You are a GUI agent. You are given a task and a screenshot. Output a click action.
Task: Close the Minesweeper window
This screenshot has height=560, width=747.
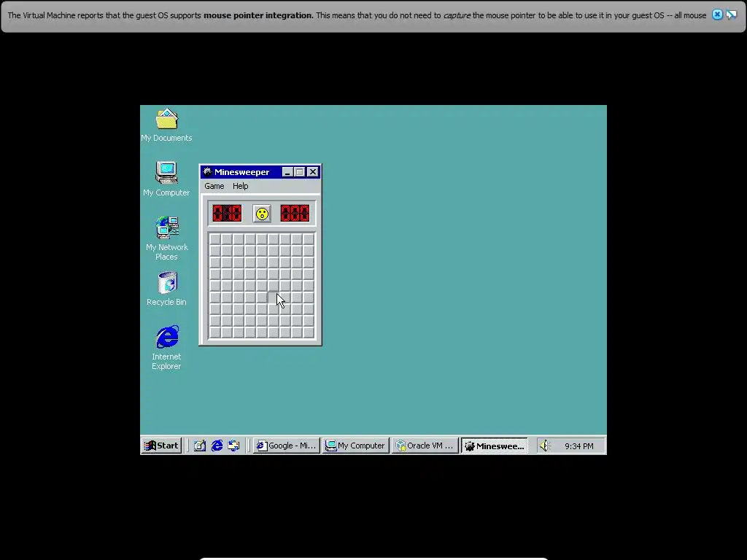[x=312, y=172]
